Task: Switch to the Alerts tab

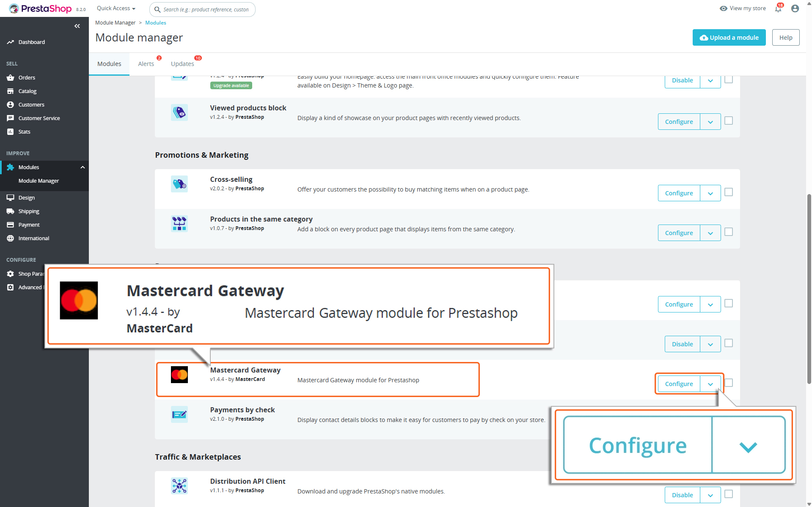Action: [x=146, y=64]
